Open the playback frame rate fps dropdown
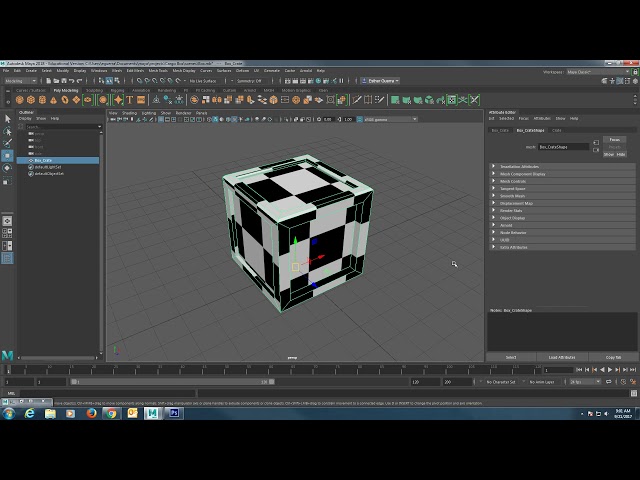The width and height of the screenshot is (640, 480). 585,382
